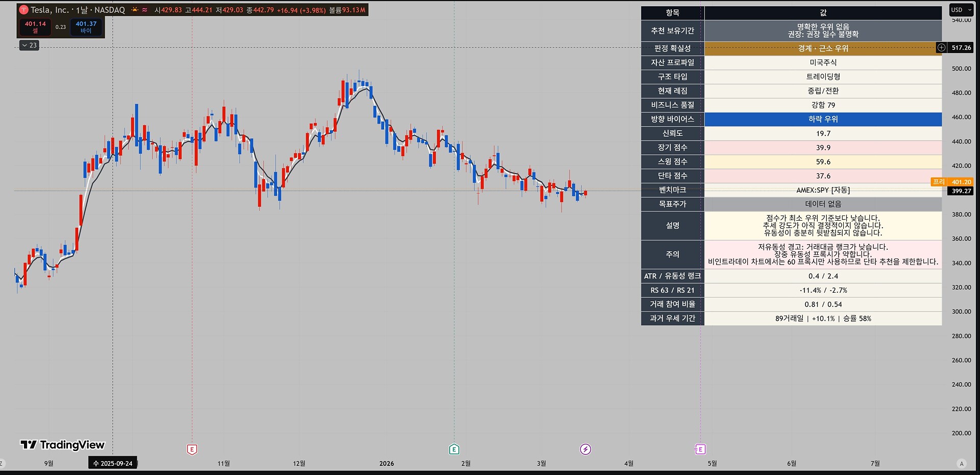The image size is (980, 475).
Task: Click the 주의 row label
Action: click(x=673, y=254)
